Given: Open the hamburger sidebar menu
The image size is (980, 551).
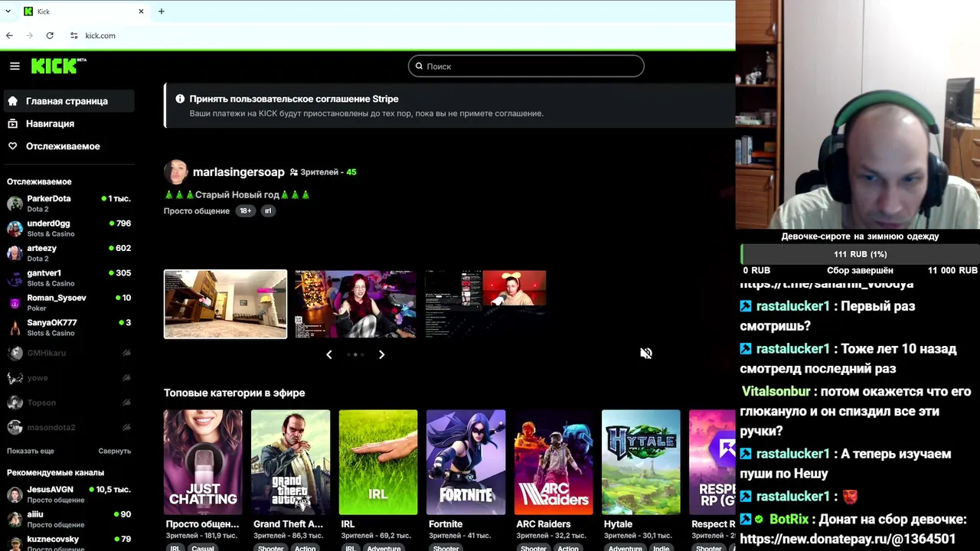Looking at the screenshot, I should pyautogui.click(x=15, y=66).
